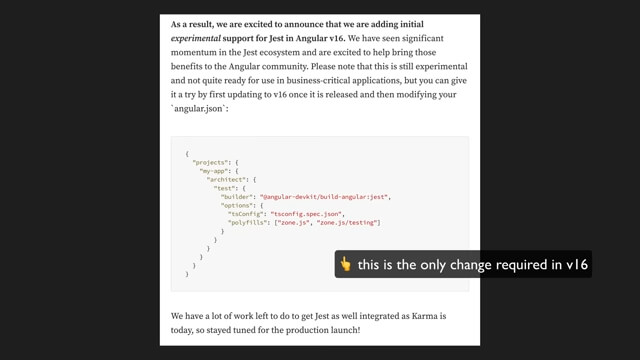Click the pointing finger emoji icon
The height and width of the screenshot is (360, 640).
346,264
